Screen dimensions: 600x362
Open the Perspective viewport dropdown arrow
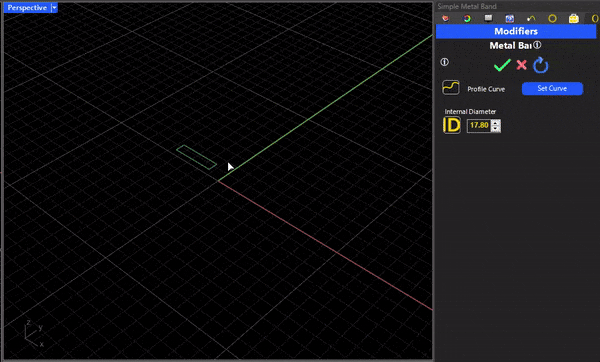pyautogui.click(x=54, y=8)
